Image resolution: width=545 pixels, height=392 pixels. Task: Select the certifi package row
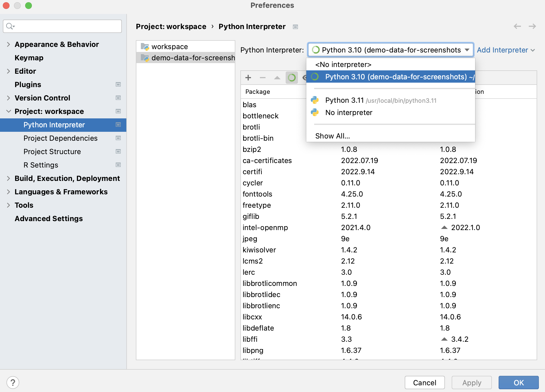click(388, 172)
